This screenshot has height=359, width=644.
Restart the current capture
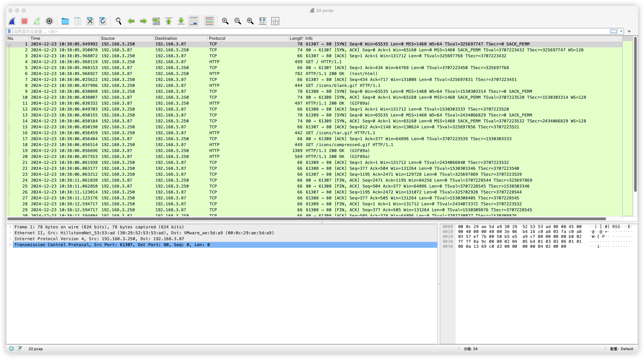(37, 21)
